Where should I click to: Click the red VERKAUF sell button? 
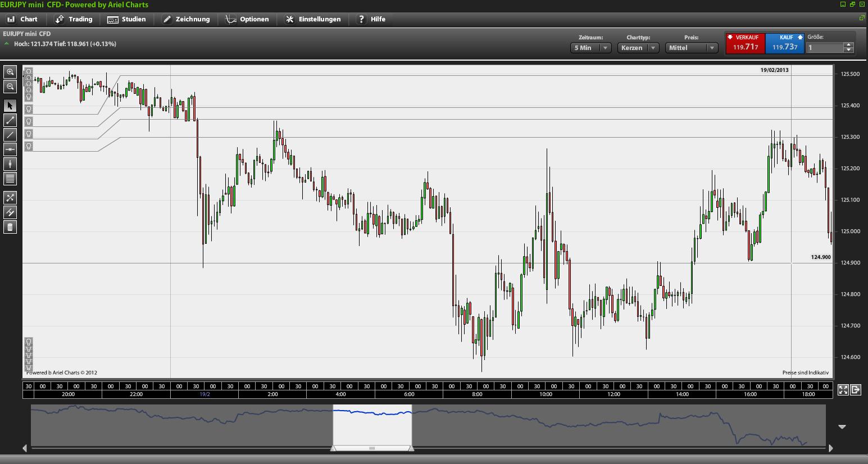[746, 43]
